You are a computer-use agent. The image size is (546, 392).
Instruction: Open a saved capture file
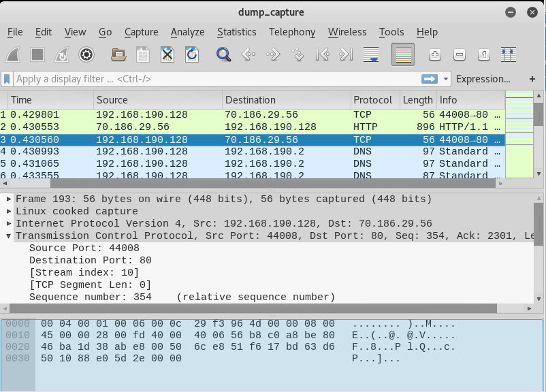click(x=118, y=54)
